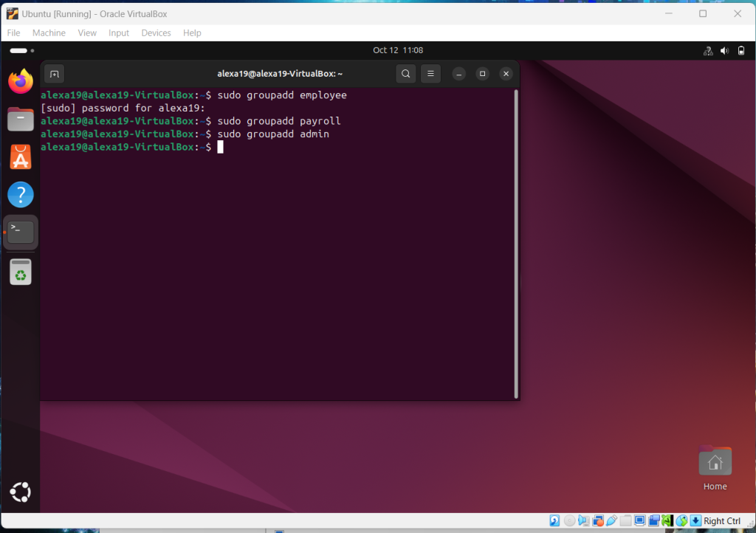Click the terminal vertical scrollbar
This screenshot has width=756, height=533.
point(516,242)
